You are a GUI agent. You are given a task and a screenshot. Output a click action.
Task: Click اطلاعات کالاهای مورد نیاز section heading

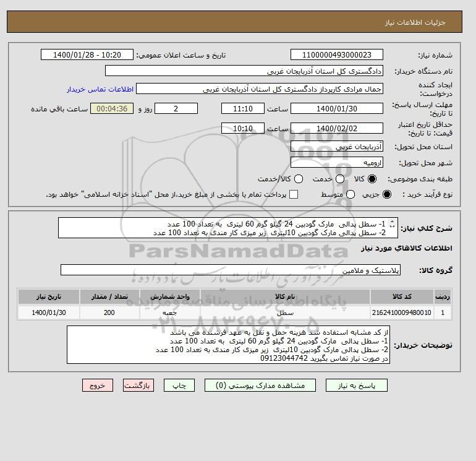[x=407, y=248]
